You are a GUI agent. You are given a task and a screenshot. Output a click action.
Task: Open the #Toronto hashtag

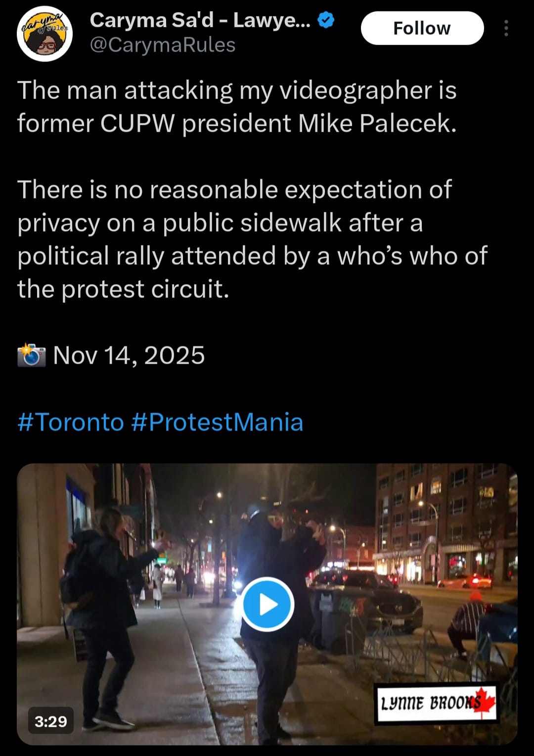coord(71,422)
